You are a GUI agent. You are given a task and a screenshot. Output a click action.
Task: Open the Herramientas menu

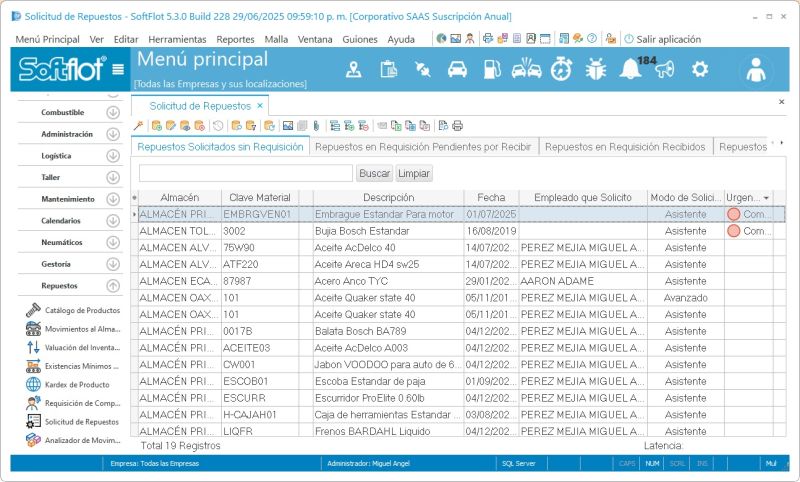point(177,39)
